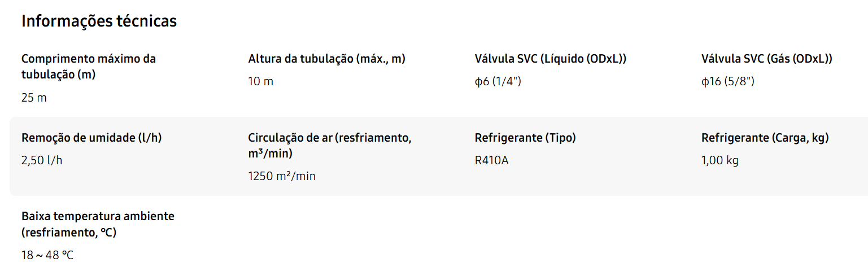
Task: Select the "Circulação de ar" specification label
Action: (x=329, y=146)
